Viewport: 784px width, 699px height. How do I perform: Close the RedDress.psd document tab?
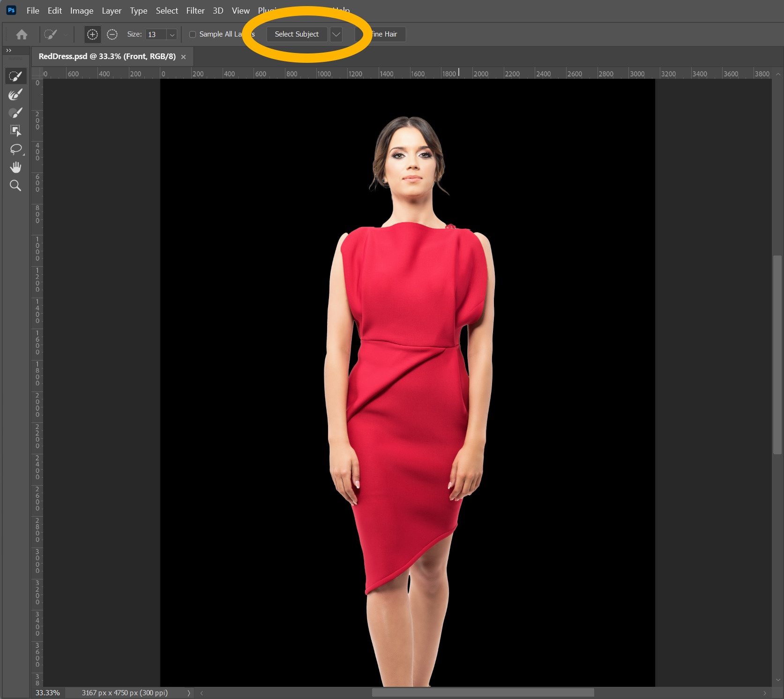(184, 57)
